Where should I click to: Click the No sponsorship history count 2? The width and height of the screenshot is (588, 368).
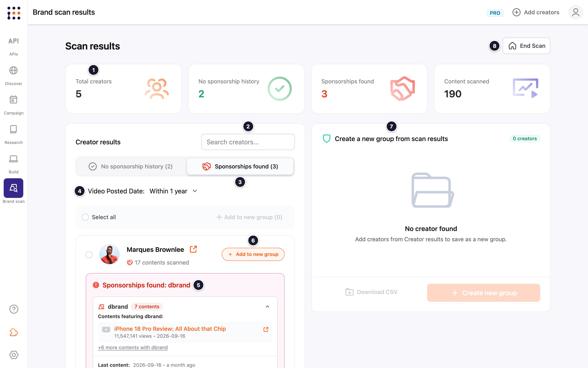(202, 94)
